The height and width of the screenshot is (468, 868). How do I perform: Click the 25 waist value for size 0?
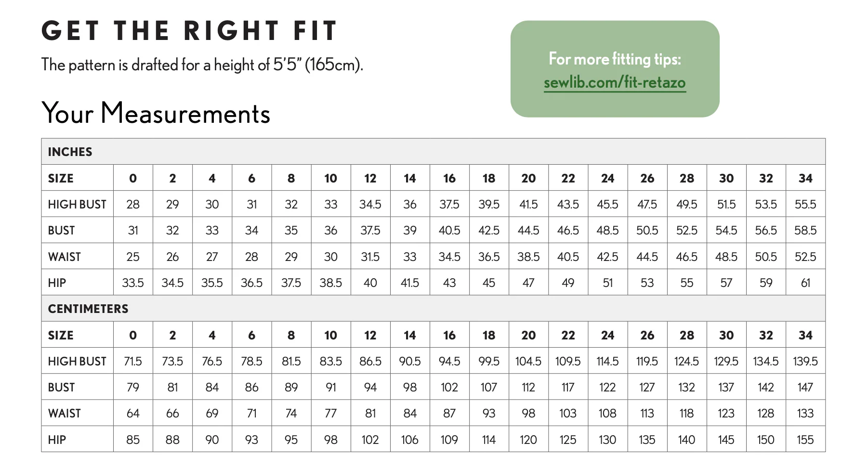[133, 257]
